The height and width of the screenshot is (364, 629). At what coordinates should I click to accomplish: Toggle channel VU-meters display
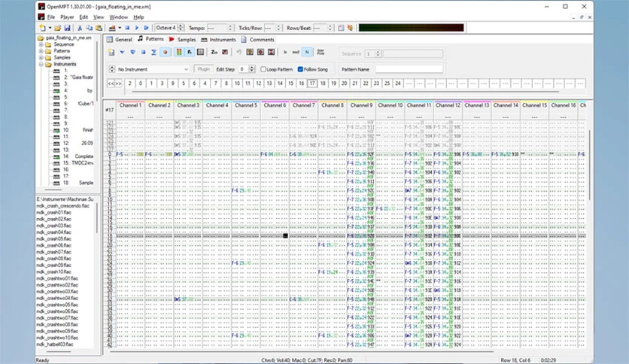pos(179,52)
